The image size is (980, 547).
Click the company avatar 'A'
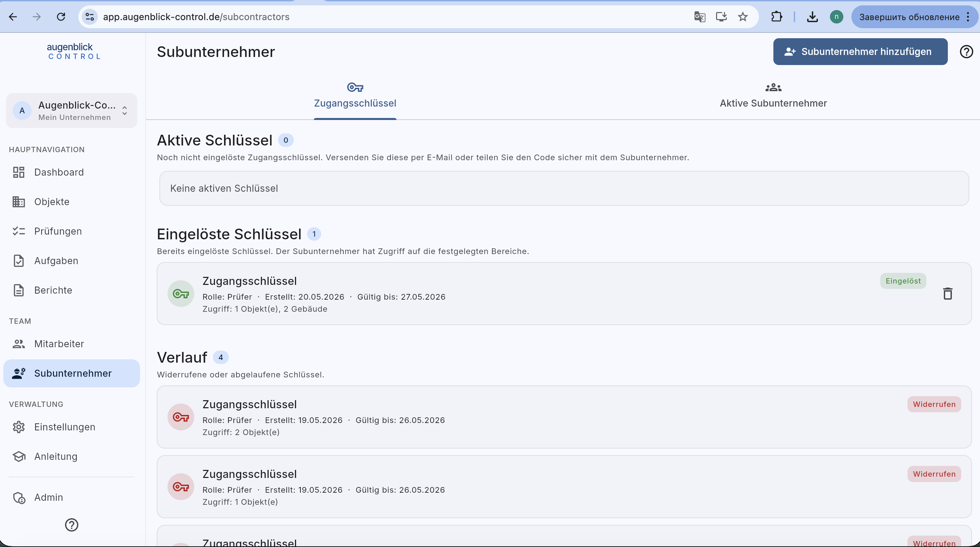tap(22, 111)
